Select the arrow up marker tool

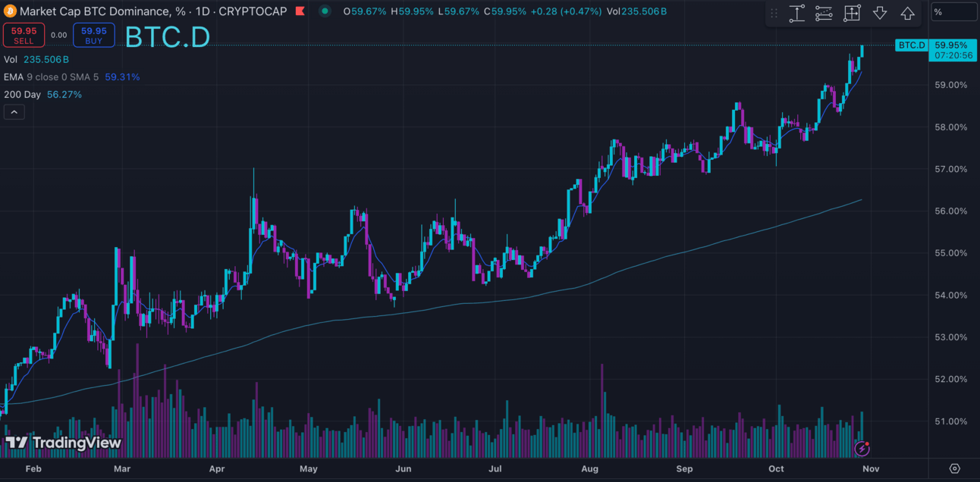point(907,13)
